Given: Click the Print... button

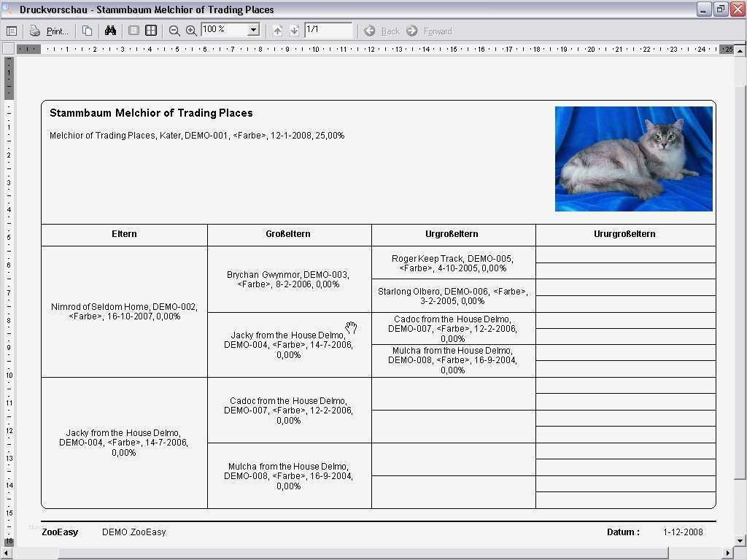Looking at the screenshot, I should [x=56, y=30].
